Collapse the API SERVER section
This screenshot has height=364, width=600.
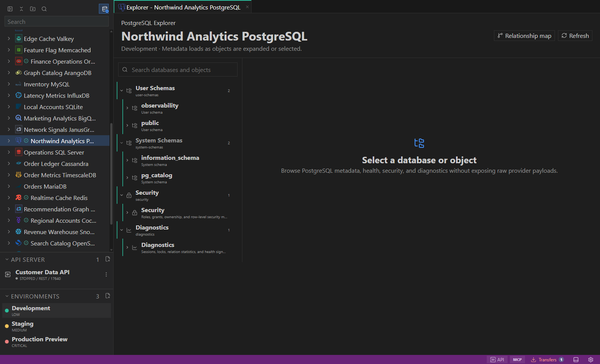click(x=7, y=259)
